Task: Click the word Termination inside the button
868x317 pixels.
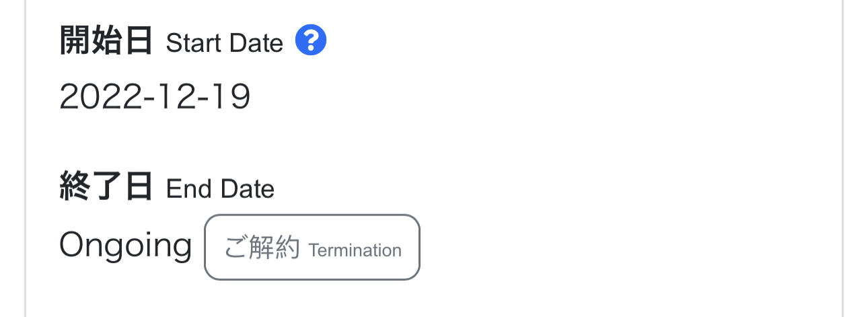Action: (x=355, y=250)
